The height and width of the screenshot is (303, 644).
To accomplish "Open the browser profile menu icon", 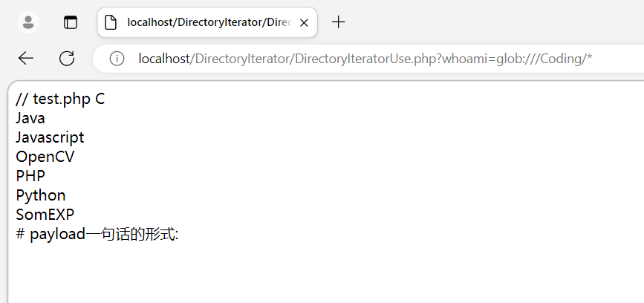I will pyautogui.click(x=28, y=22).
